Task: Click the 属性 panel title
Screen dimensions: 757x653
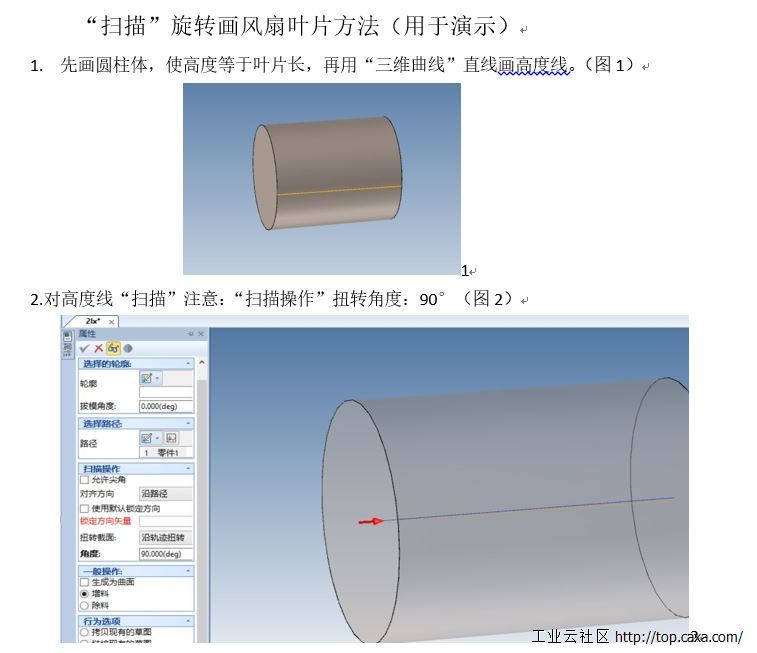Action: [87, 333]
